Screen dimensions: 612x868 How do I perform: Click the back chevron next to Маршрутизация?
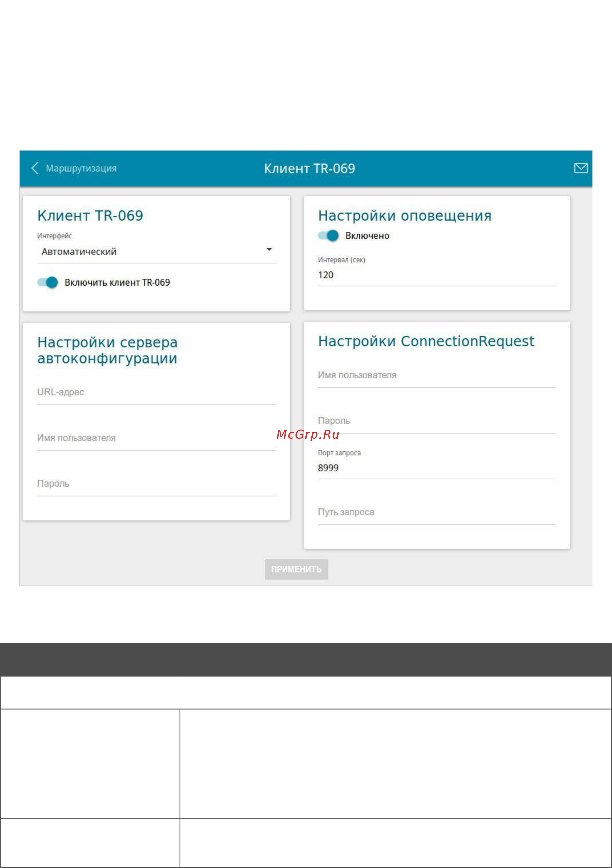[x=35, y=168]
